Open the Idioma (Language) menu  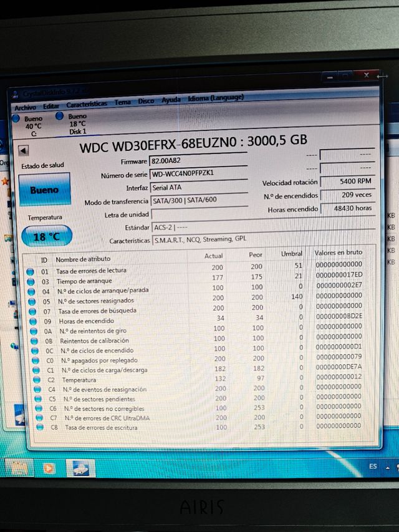click(216, 98)
